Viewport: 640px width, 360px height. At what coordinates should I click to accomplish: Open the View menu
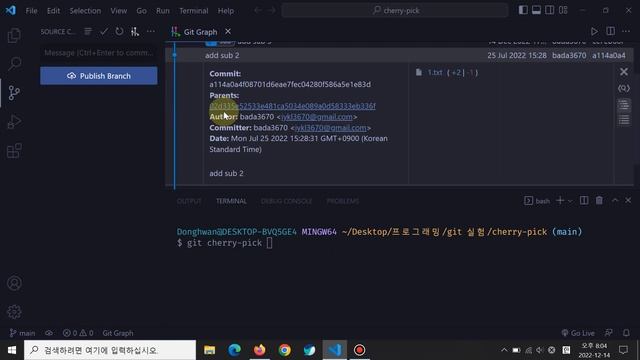point(119,11)
